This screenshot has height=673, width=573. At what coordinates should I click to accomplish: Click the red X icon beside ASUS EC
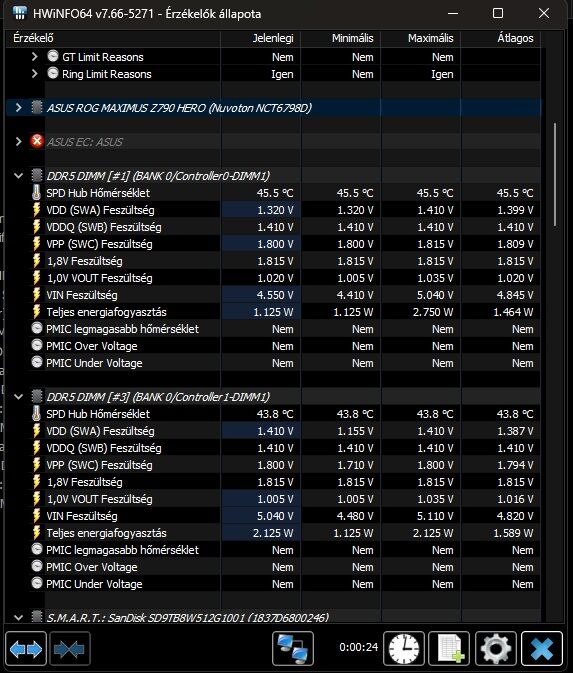pyautogui.click(x=37, y=141)
